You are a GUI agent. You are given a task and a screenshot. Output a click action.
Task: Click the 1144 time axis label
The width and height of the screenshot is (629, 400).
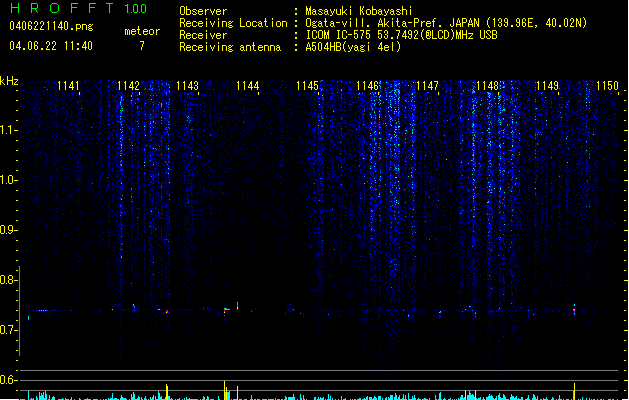(248, 86)
